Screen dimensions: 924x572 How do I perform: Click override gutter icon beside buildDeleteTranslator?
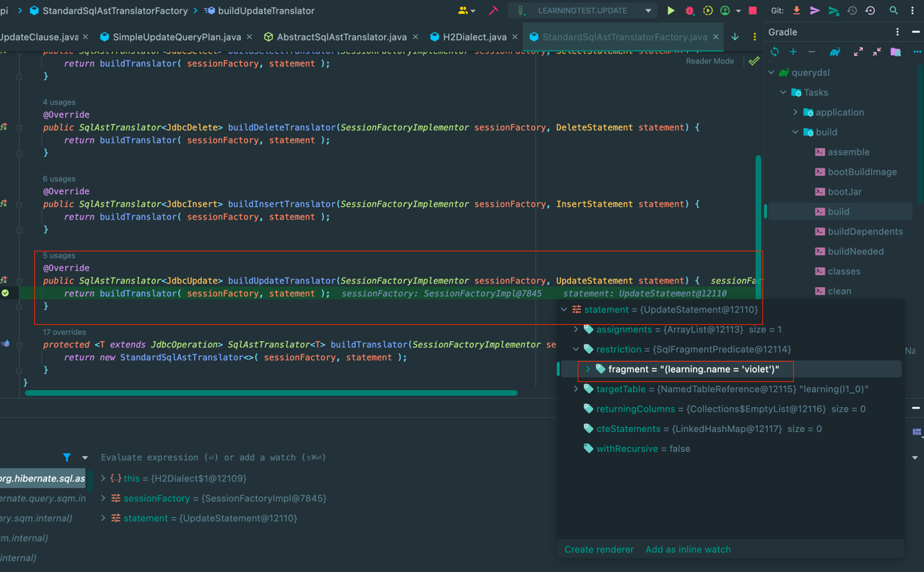(4, 127)
